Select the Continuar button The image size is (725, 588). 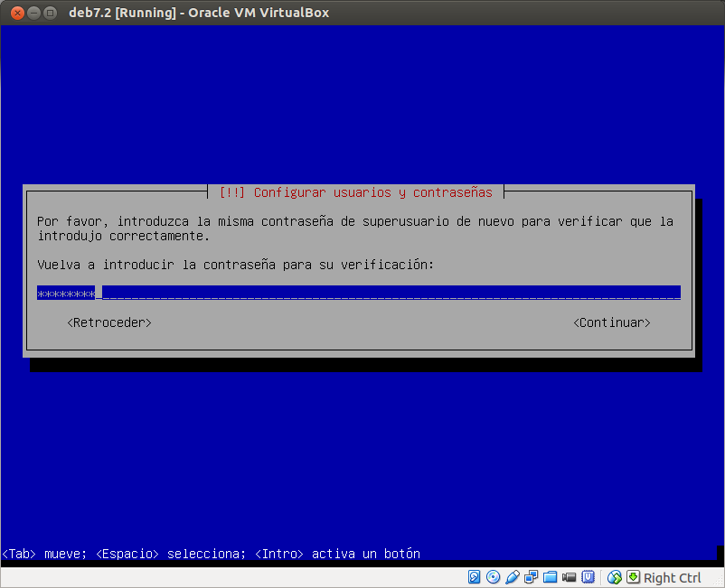[612, 322]
